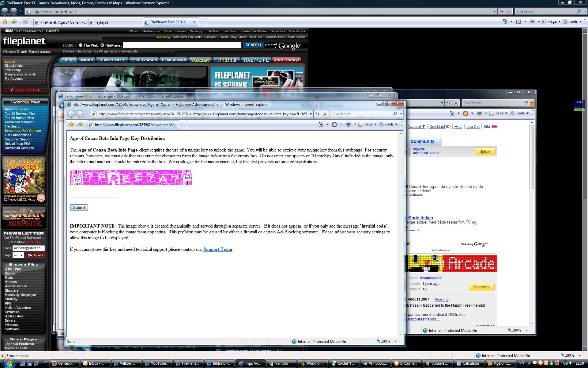This screenshot has width=588, height=368.
Task: Click UK flag site icon on YouTube page
Action: (495, 127)
